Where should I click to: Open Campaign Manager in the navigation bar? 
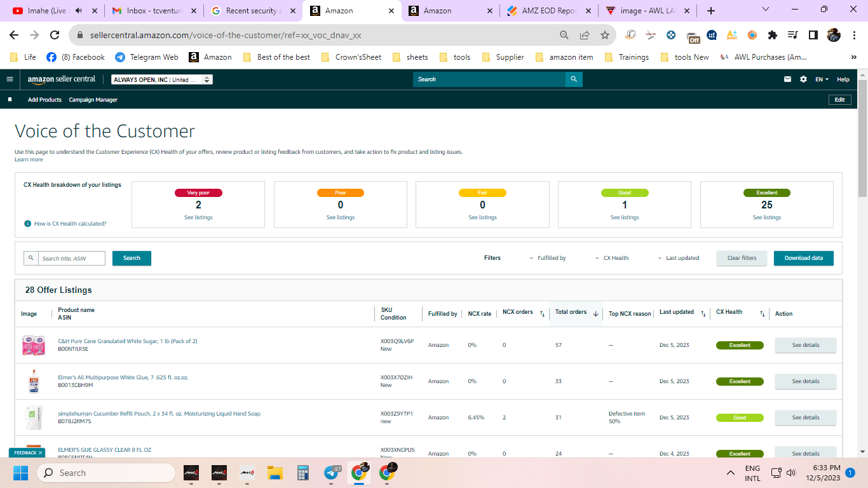point(93,100)
